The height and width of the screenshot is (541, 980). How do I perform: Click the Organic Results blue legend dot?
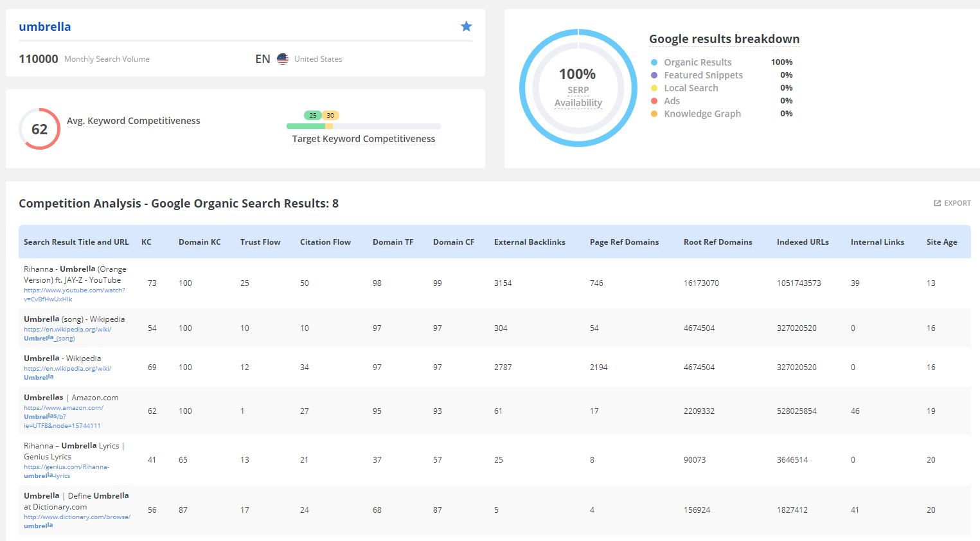point(654,62)
